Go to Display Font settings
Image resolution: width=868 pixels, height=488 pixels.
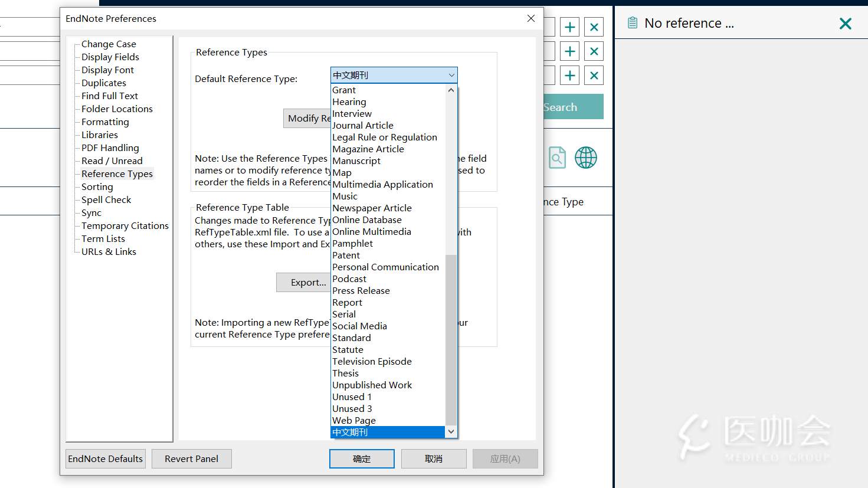click(107, 70)
